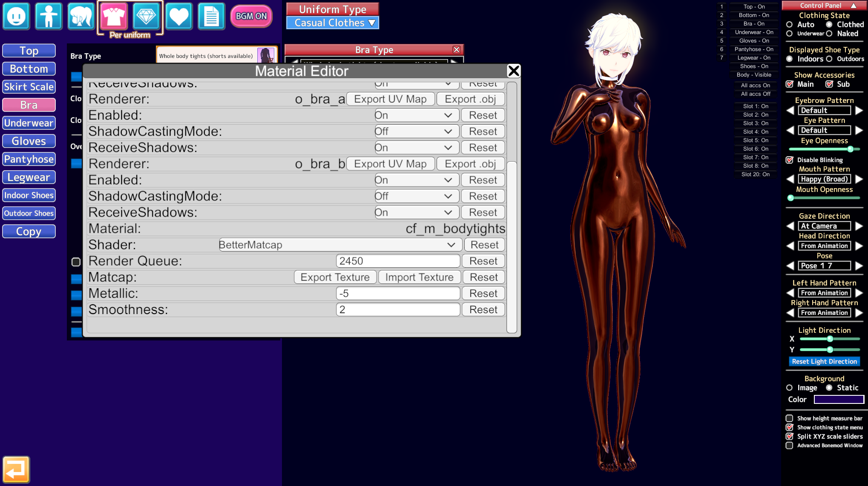The image size is (868, 486).
Task: Open o_bra_a Enabled dropdown
Action: 417,115
